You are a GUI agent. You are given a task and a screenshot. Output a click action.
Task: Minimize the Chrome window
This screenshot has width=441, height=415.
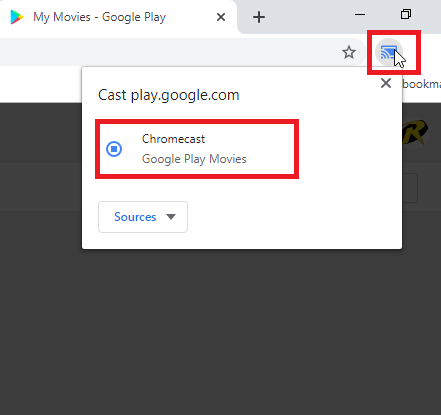[360, 14]
